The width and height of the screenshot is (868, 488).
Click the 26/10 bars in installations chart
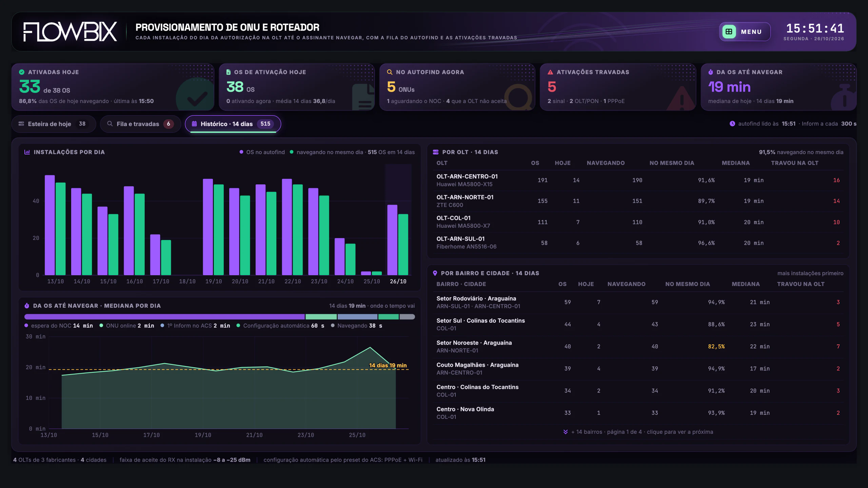[398, 240]
